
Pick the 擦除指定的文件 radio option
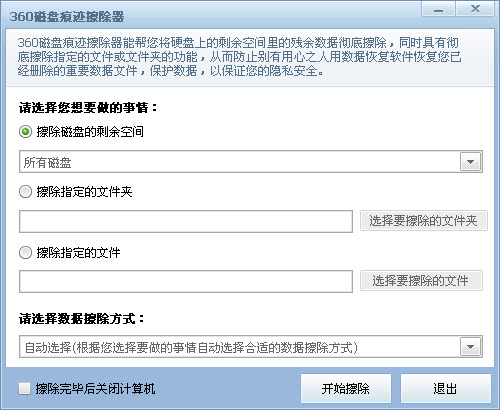coord(25,253)
